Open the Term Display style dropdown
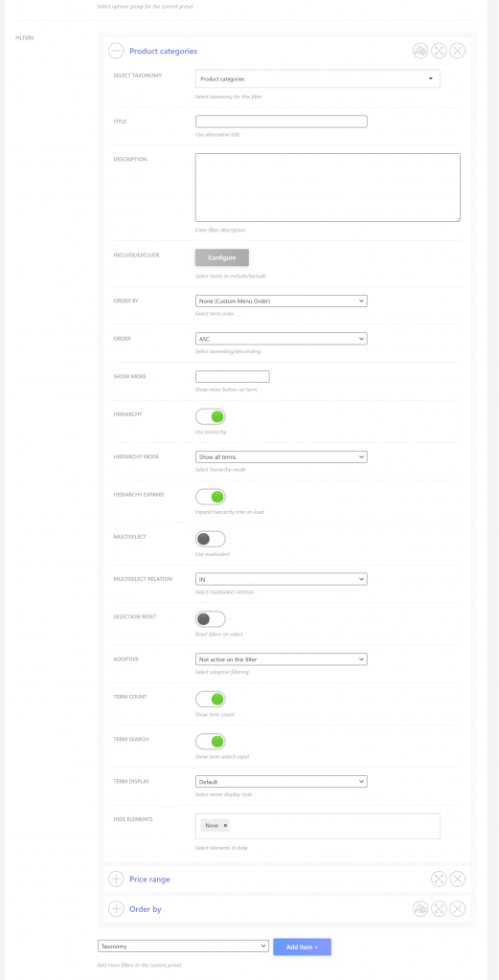The image size is (499, 980). coord(282,781)
